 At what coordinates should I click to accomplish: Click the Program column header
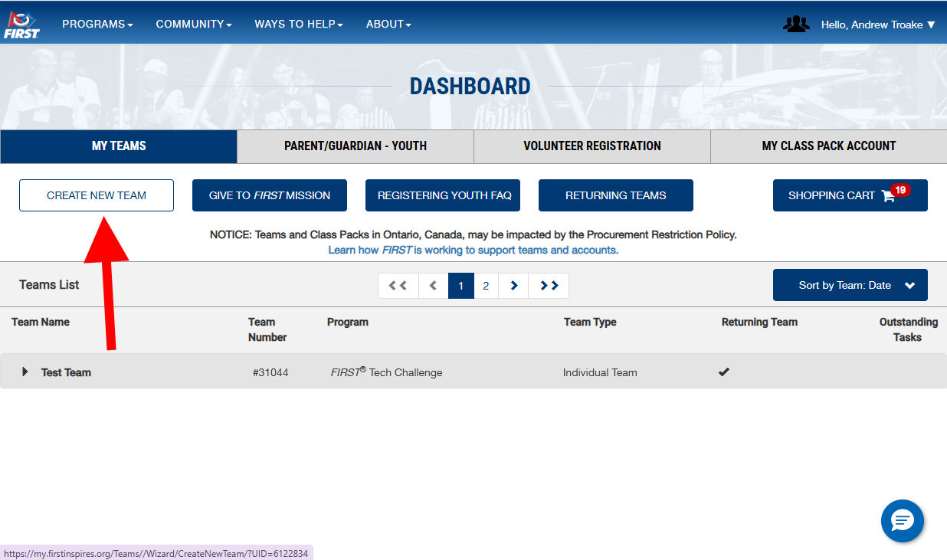click(348, 322)
